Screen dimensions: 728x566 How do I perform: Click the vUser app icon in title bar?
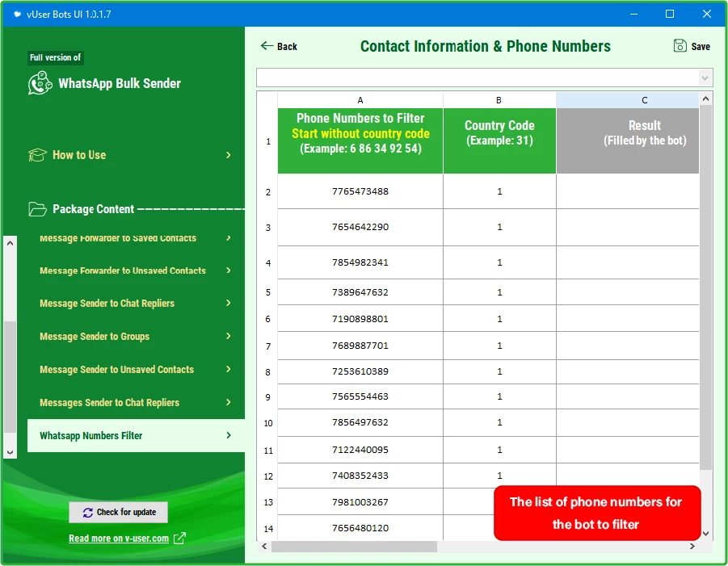coord(18,14)
